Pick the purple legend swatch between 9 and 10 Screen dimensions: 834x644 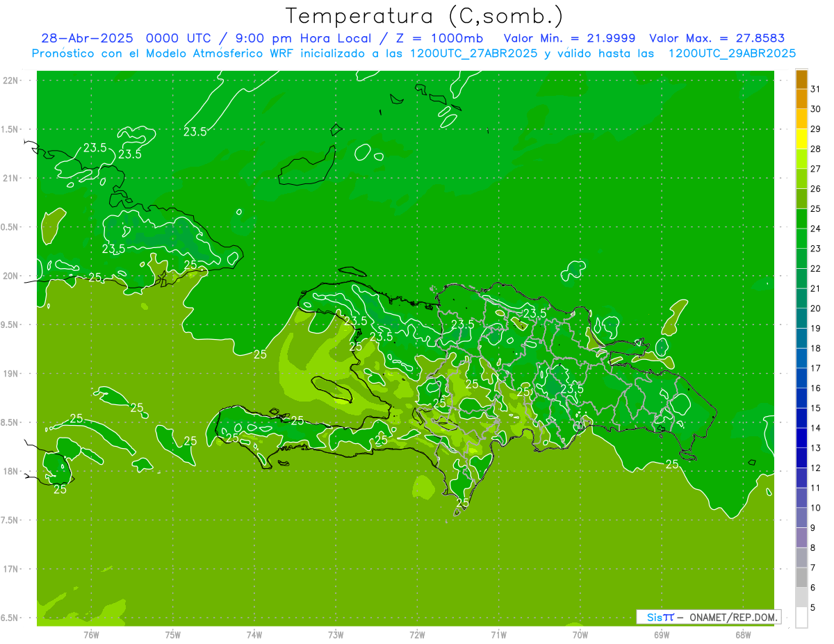click(801, 518)
